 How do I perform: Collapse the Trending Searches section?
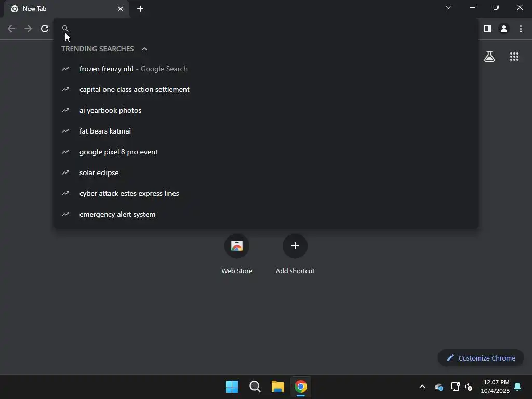[144, 49]
